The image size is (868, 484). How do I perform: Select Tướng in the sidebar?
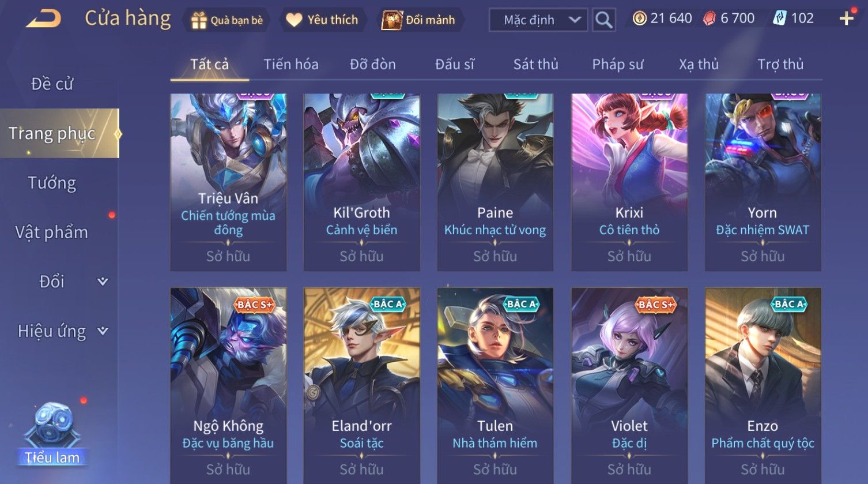tap(52, 183)
